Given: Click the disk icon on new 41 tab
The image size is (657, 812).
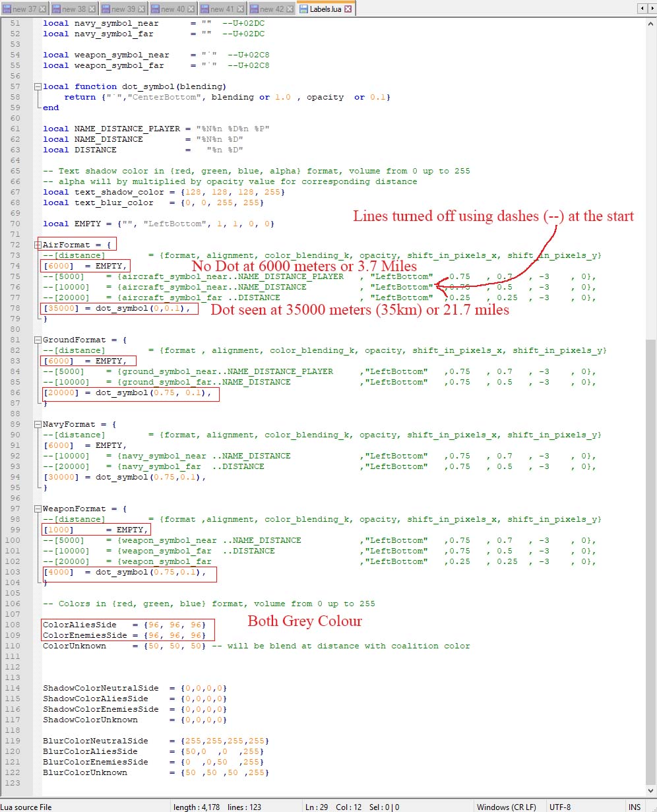Looking at the screenshot, I should tap(205, 9).
